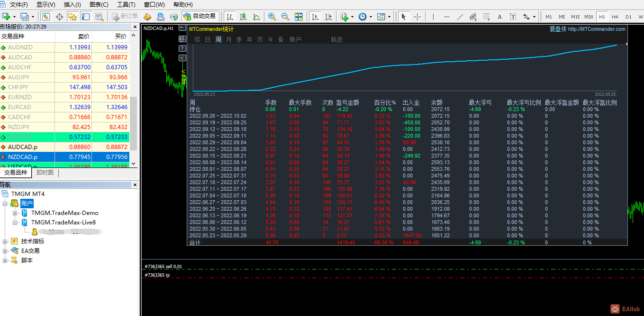Open the 工具(T) menu
Image resolution: width=644 pixels, height=316 pixels.
[126, 5]
